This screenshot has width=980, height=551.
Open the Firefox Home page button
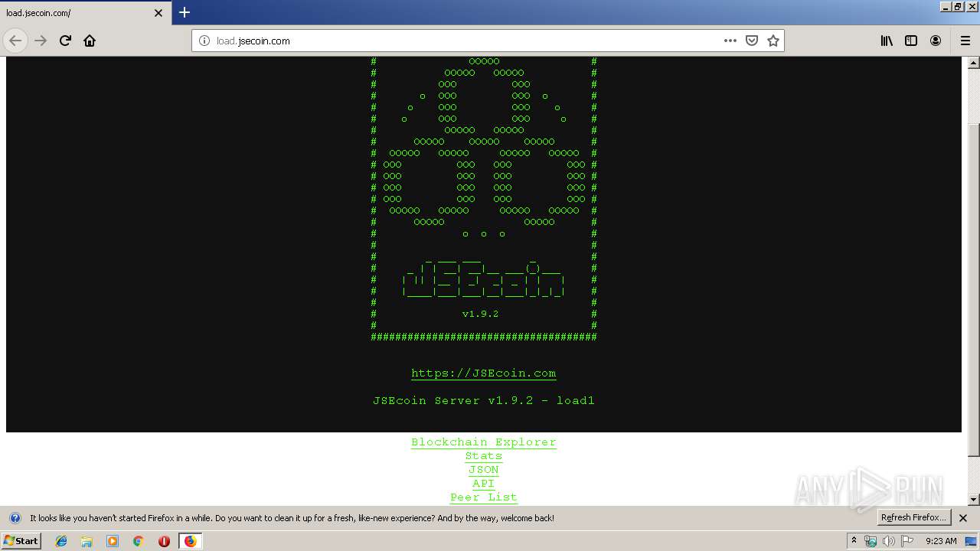[x=90, y=41]
